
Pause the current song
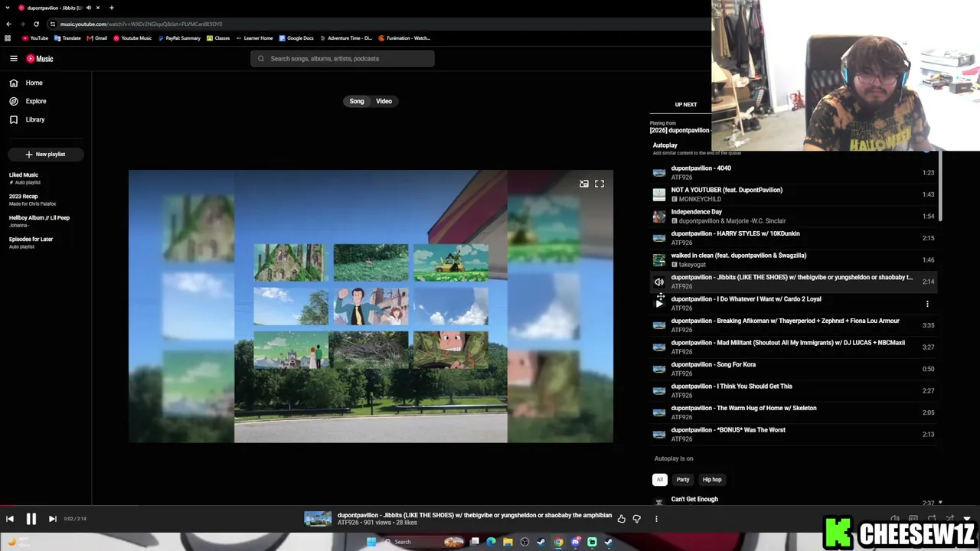pyautogui.click(x=31, y=519)
